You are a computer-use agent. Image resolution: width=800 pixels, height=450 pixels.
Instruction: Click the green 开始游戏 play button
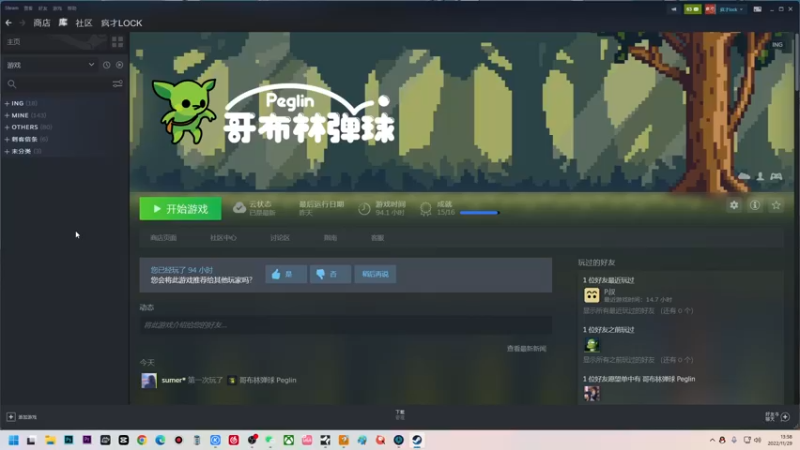tap(181, 209)
